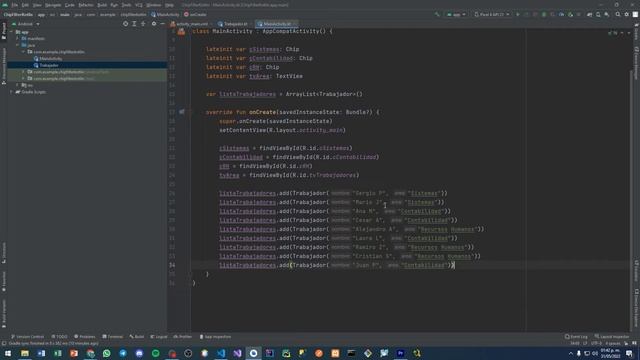The height and width of the screenshot is (360, 640).
Task: Open the Logcat tool window
Action: tap(159, 337)
